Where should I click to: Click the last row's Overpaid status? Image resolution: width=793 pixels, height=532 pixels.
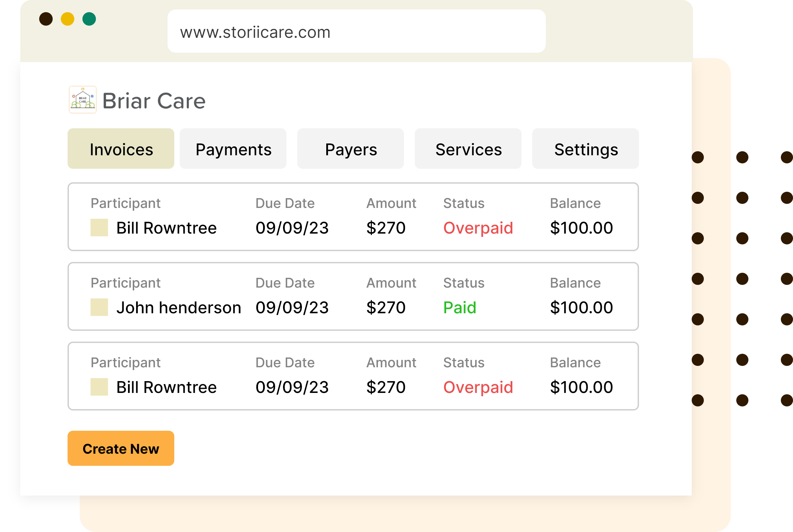(478, 387)
